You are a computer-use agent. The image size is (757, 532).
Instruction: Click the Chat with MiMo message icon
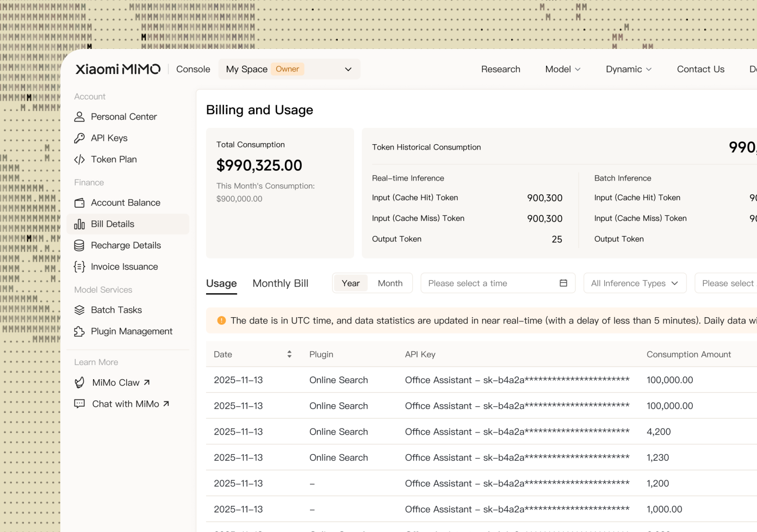[x=79, y=404]
